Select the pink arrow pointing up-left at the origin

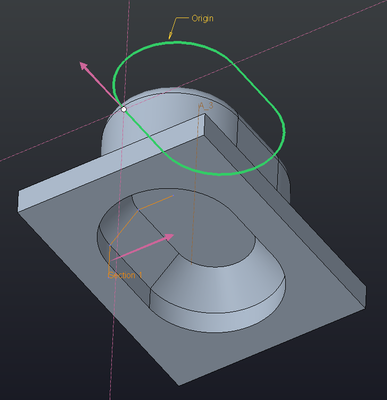(x=100, y=83)
